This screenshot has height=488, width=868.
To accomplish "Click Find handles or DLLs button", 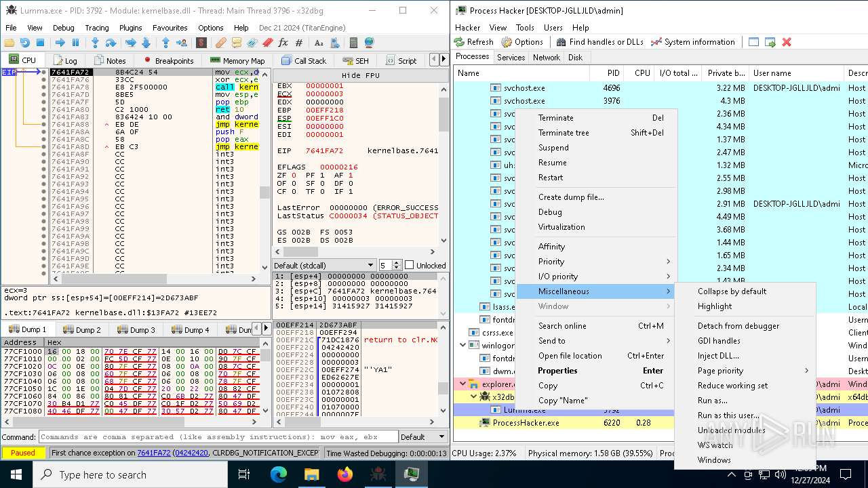I will pyautogui.click(x=599, y=42).
